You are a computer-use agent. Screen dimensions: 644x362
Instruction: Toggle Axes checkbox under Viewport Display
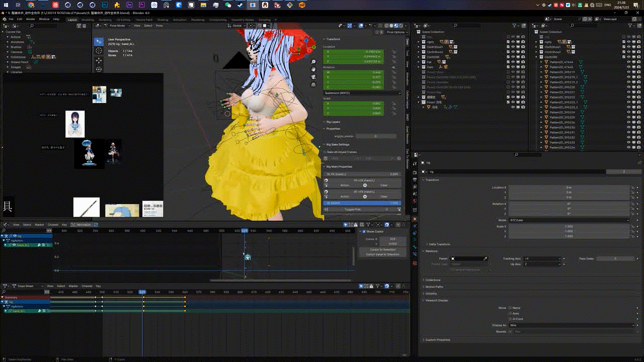[510, 313]
